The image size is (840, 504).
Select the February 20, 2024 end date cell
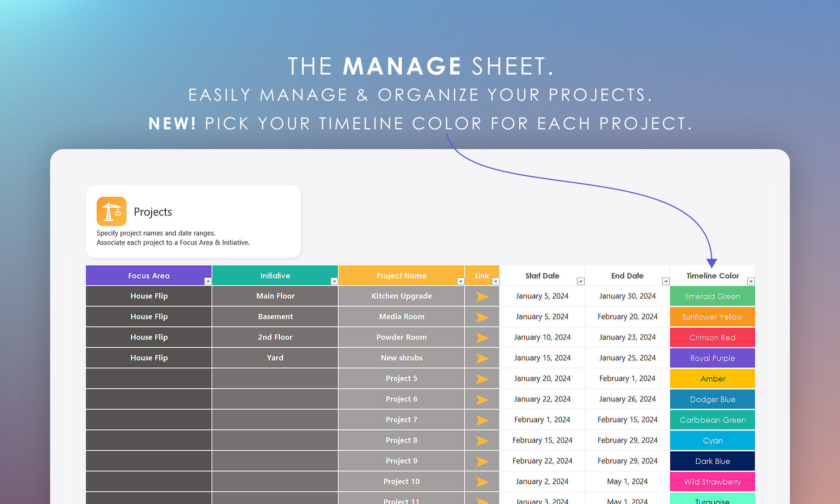(x=627, y=317)
